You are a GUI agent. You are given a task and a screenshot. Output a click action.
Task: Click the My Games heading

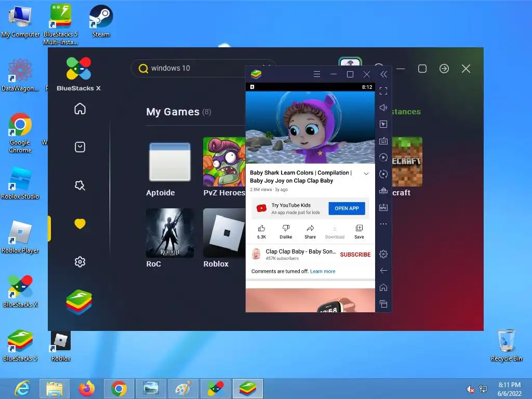(172, 112)
